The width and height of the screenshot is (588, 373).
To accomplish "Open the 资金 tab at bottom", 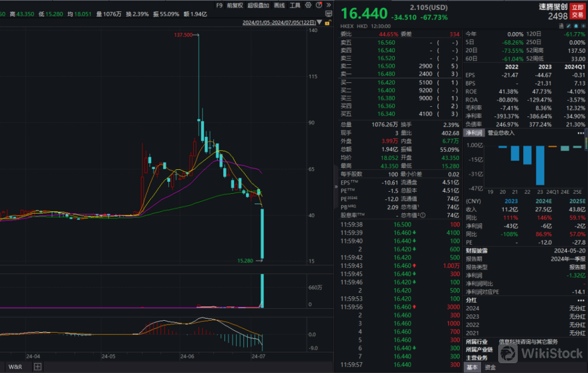I will 490,367.
